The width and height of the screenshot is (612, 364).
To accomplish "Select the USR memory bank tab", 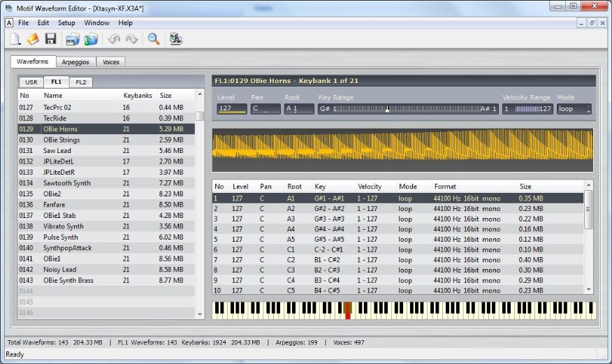I will tap(31, 82).
